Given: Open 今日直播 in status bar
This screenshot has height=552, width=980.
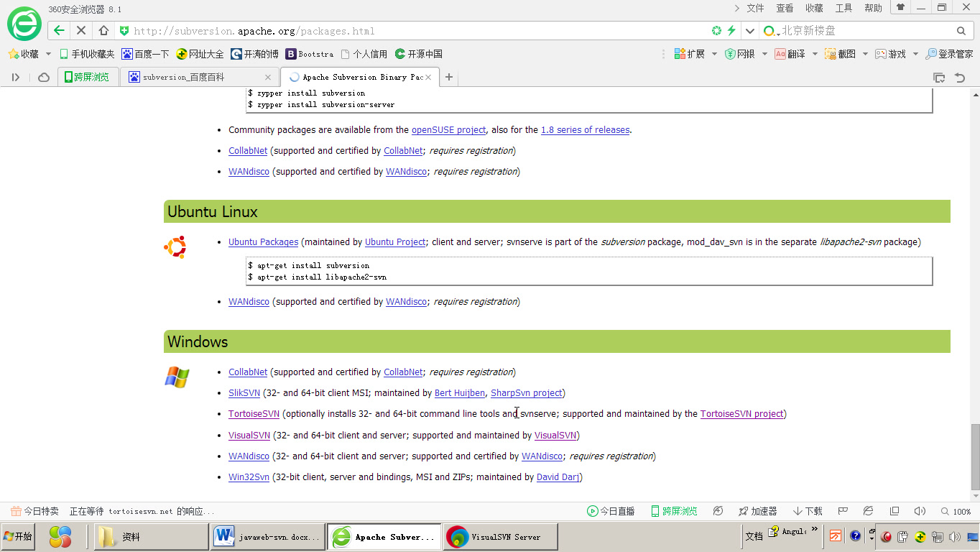Looking at the screenshot, I should point(611,511).
